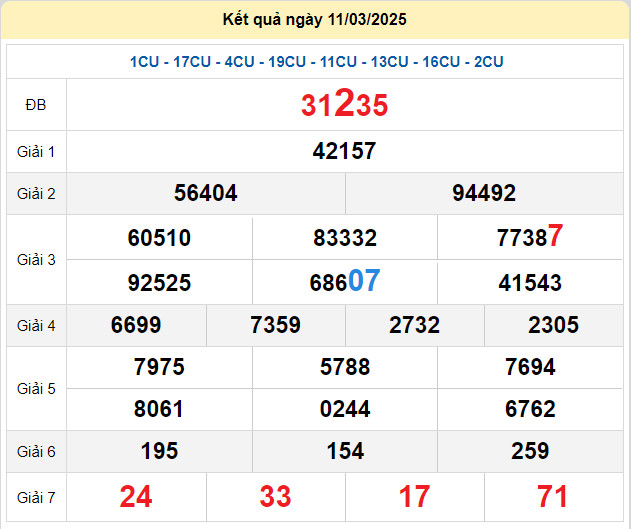
Task: Select fifth prize number 7975
Action: coord(159,367)
